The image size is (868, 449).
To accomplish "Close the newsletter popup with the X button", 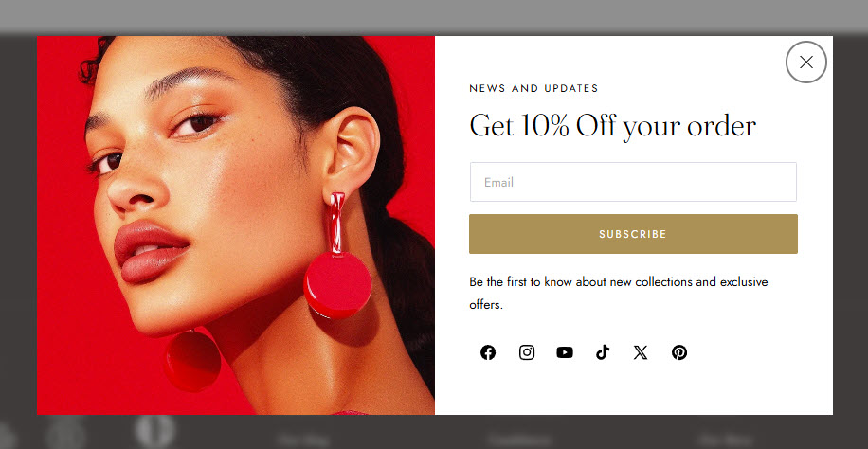I will [806, 62].
